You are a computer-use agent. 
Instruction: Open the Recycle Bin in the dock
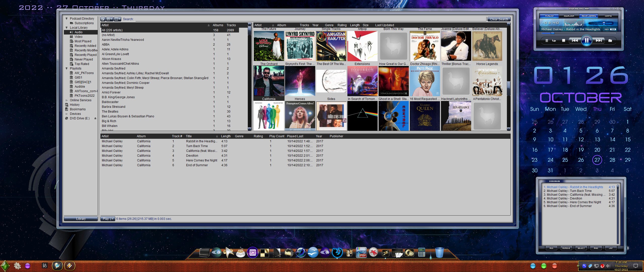click(439, 252)
